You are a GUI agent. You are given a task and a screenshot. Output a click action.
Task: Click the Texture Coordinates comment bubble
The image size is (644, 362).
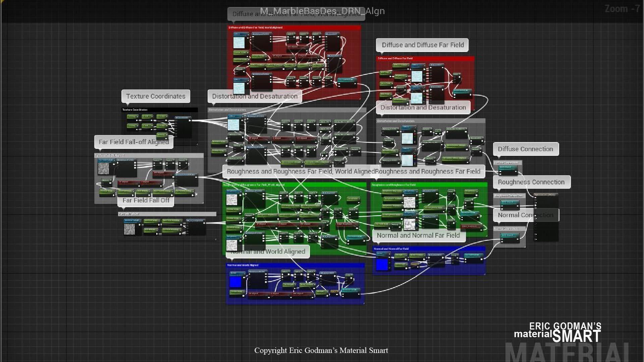click(x=156, y=96)
